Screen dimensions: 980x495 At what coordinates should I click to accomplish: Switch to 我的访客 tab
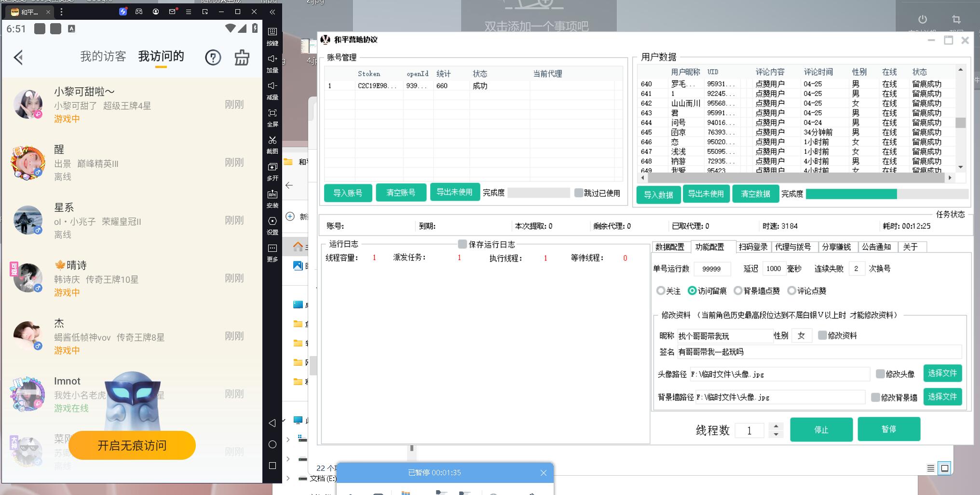[x=103, y=56]
